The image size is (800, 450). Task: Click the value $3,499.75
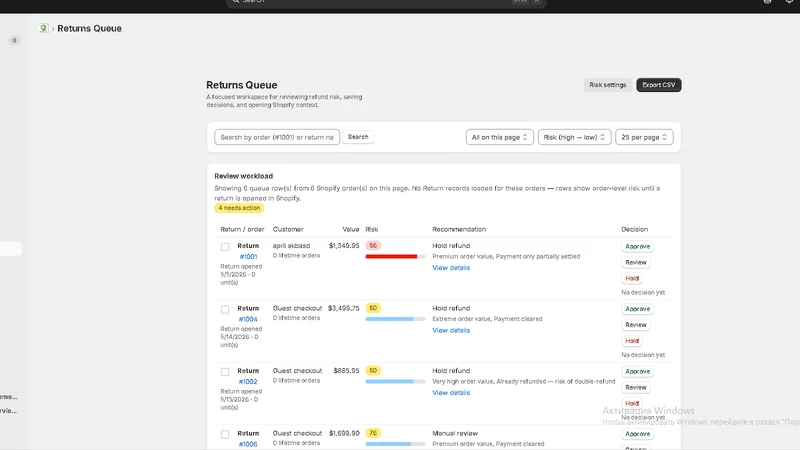pos(343,309)
